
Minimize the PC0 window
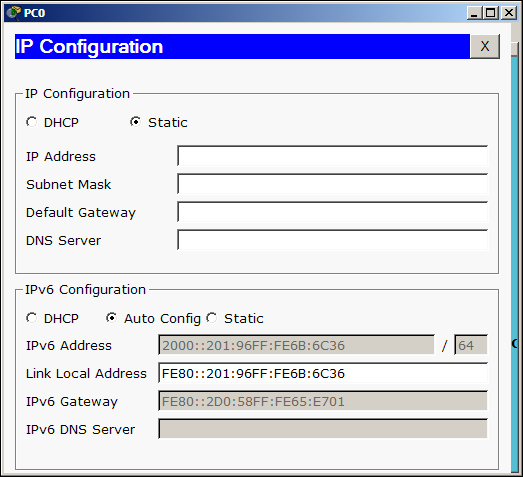coord(474,13)
